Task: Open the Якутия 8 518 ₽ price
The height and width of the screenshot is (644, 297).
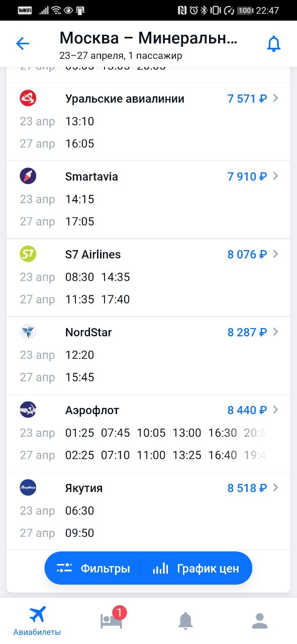Action: click(x=247, y=488)
